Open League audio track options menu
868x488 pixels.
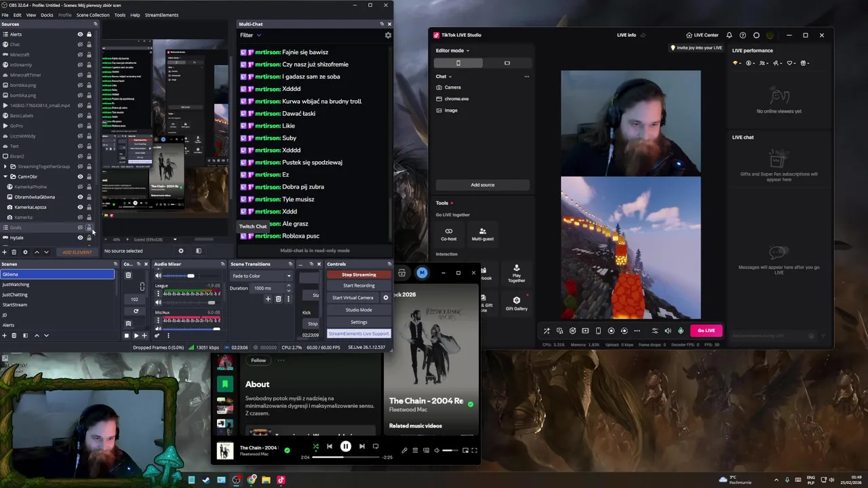159,293
